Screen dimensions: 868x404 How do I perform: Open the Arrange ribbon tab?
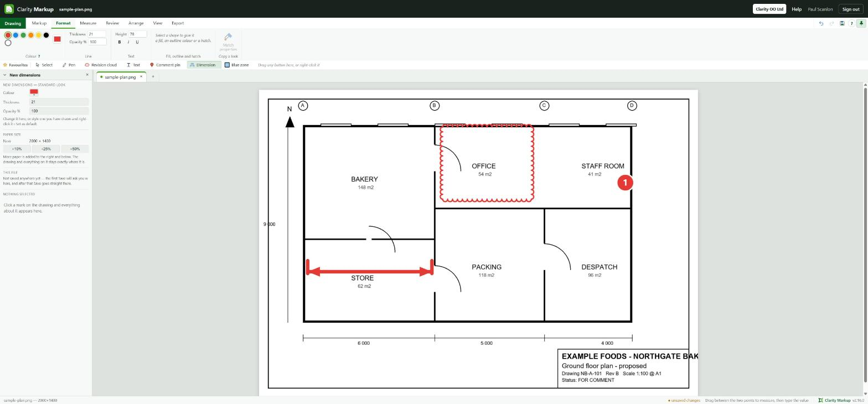[x=136, y=23]
